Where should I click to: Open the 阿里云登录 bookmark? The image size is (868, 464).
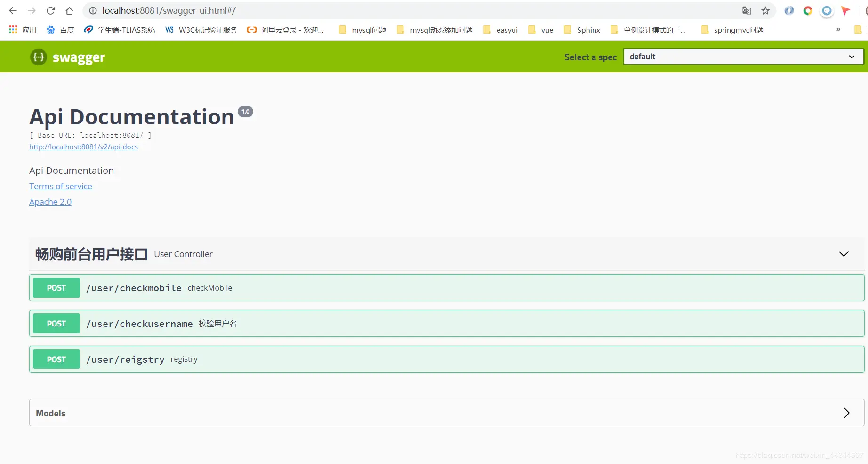[286, 30]
